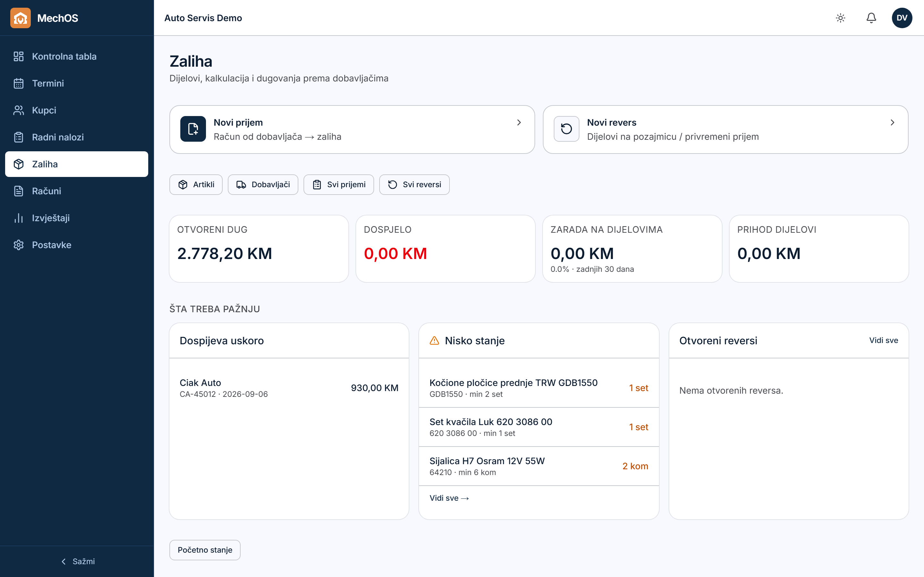
Task: Click the Novi prijem document icon
Action: coord(193,129)
